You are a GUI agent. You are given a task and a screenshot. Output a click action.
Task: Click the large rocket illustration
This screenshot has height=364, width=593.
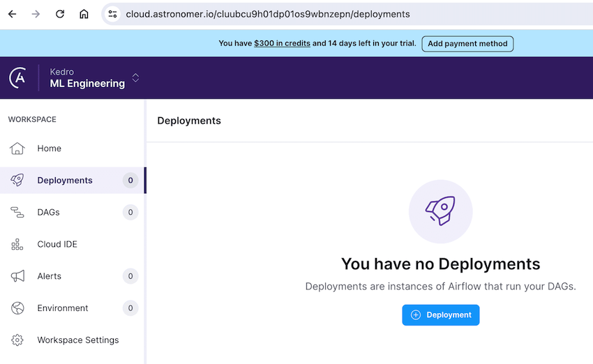coord(440,211)
